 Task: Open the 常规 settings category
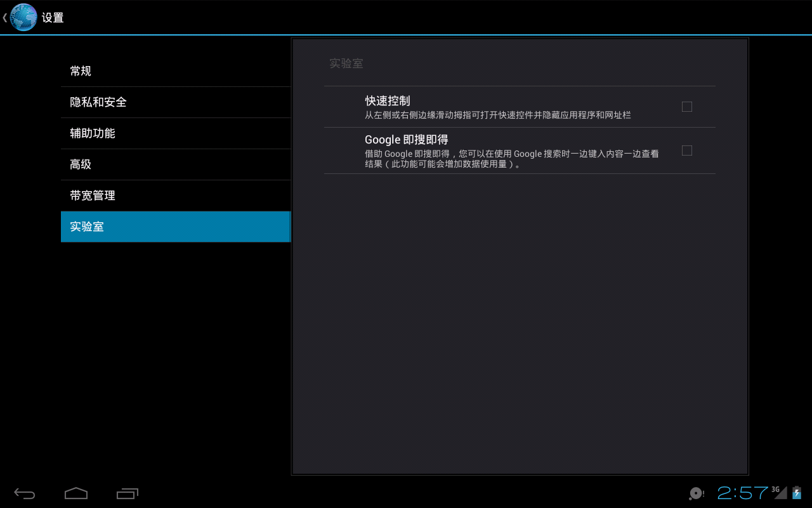click(x=175, y=71)
